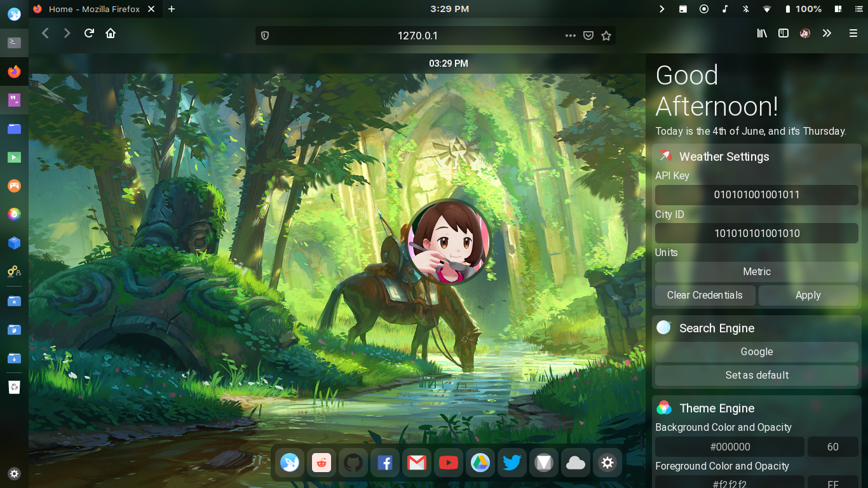Viewport: 868px width, 488px height.
Task: Open the Twitter shortcut in the dock
Action: click(512, 463)
